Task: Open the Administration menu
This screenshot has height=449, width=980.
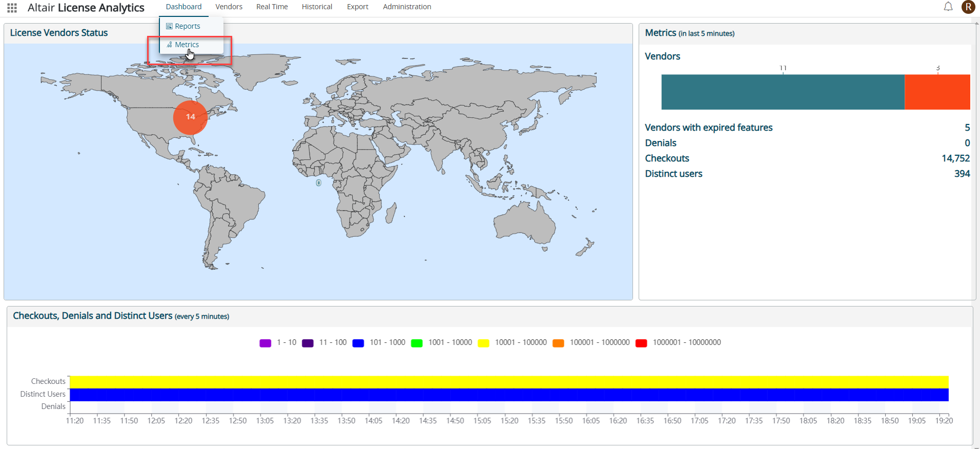Action: [406, 7]
